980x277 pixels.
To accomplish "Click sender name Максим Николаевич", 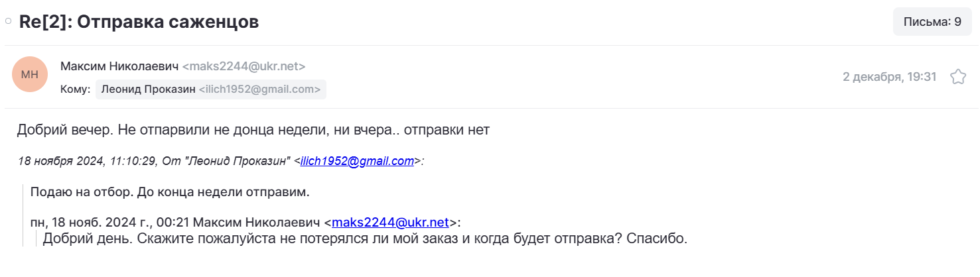I will pos(119,66).
